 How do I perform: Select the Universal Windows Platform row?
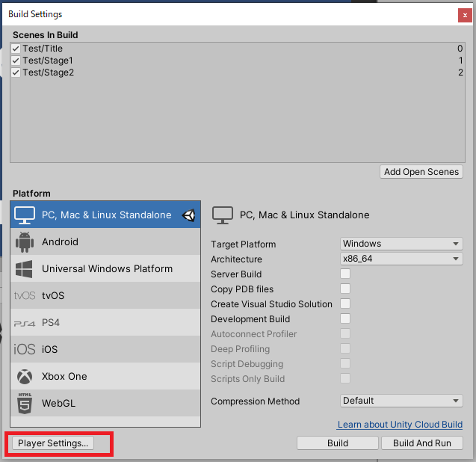click(105, 269)
